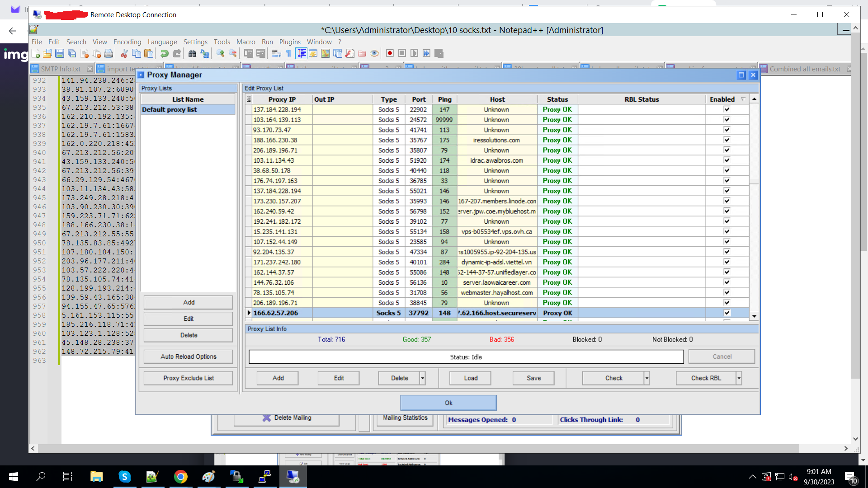The image size is (868, 488).
Task: Click the Save All icon
Action: point(72,53)
